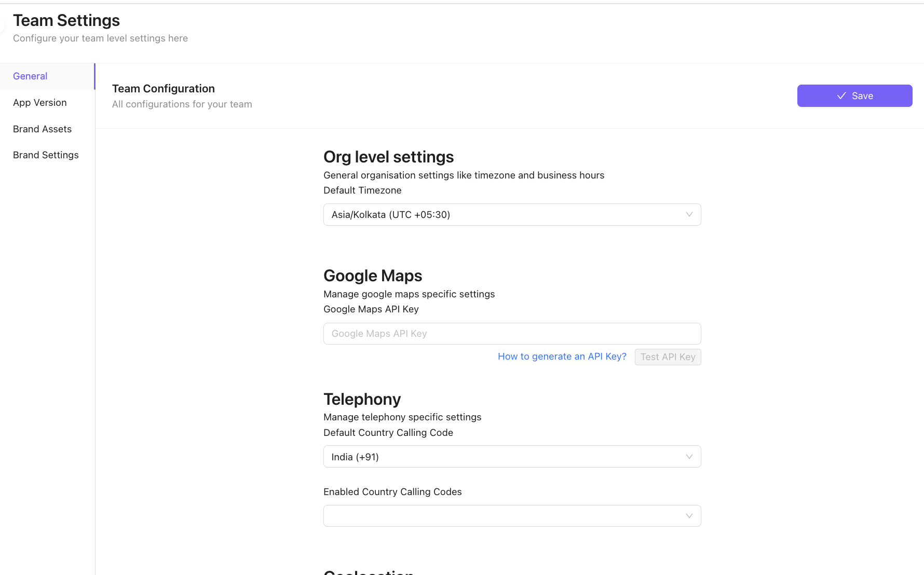The width and height of the screenshot is (924, 575).
Task: Open Enabled Country Calling Codes dropdown
Action: point(512,516)
